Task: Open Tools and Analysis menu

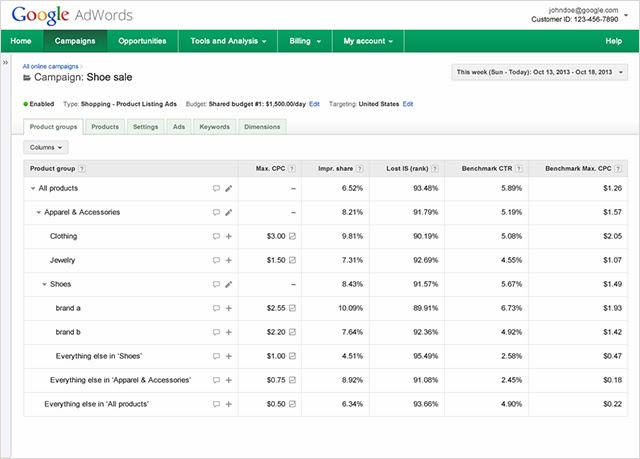Action: [x=228, y=41]
